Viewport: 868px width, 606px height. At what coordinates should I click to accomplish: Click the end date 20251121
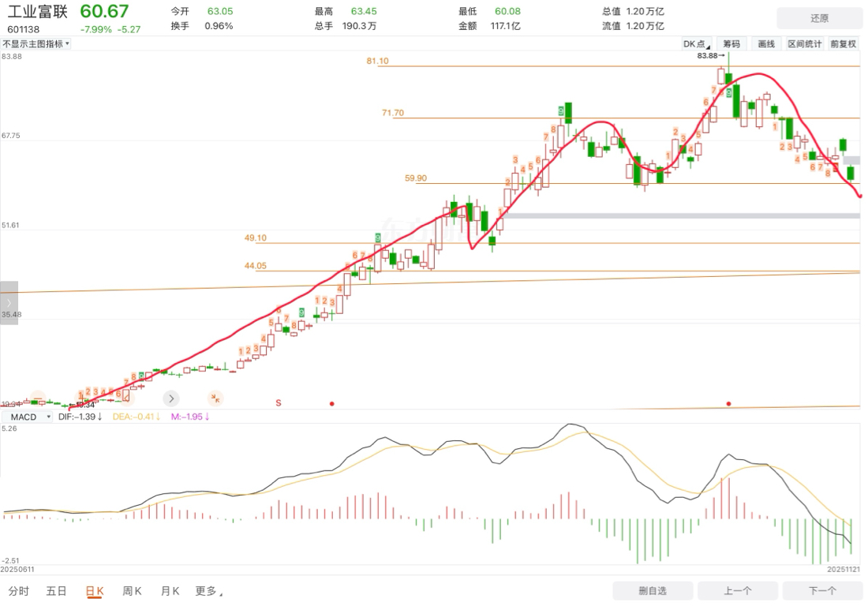tap(844, 570)
